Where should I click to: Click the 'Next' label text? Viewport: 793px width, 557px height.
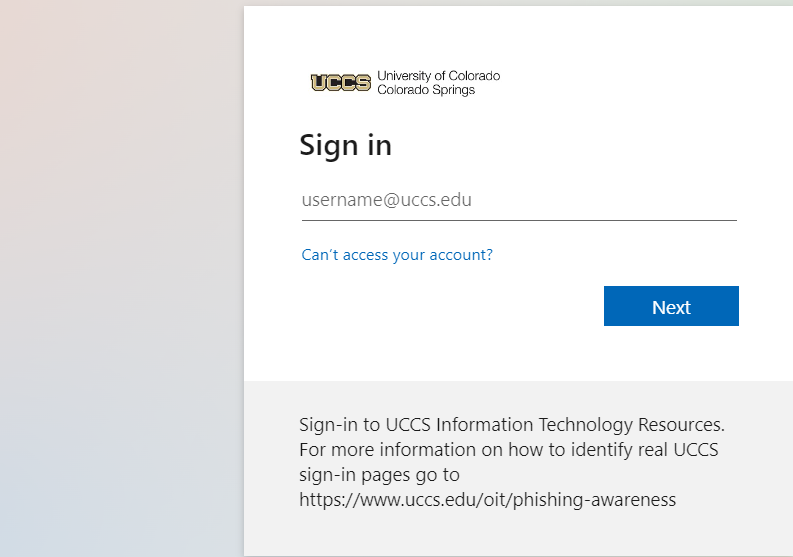pos(671,308)
